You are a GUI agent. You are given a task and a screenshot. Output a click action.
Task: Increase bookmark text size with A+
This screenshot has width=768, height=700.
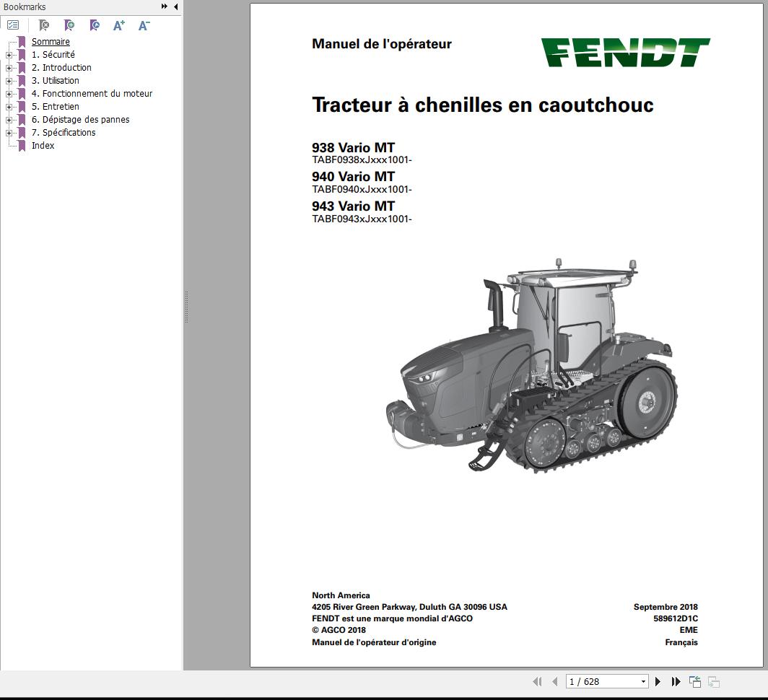pos(119,25)
